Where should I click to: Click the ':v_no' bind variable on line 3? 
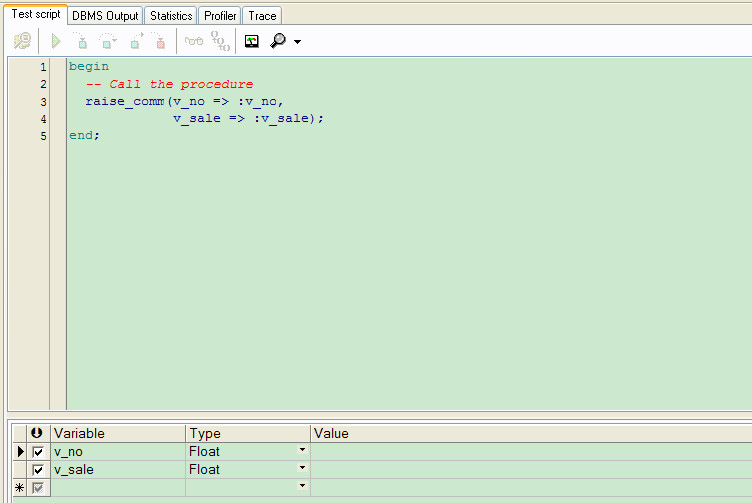point(257,102)
